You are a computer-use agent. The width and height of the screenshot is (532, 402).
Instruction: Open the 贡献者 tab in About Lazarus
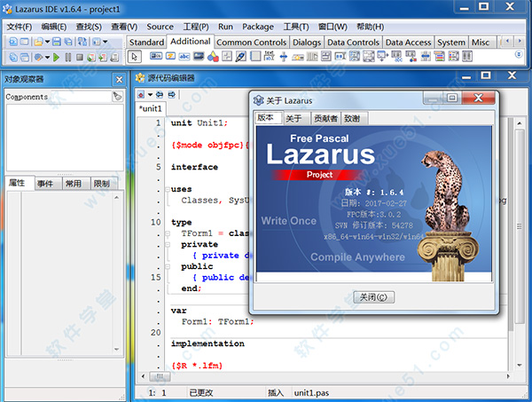point(325,118)
